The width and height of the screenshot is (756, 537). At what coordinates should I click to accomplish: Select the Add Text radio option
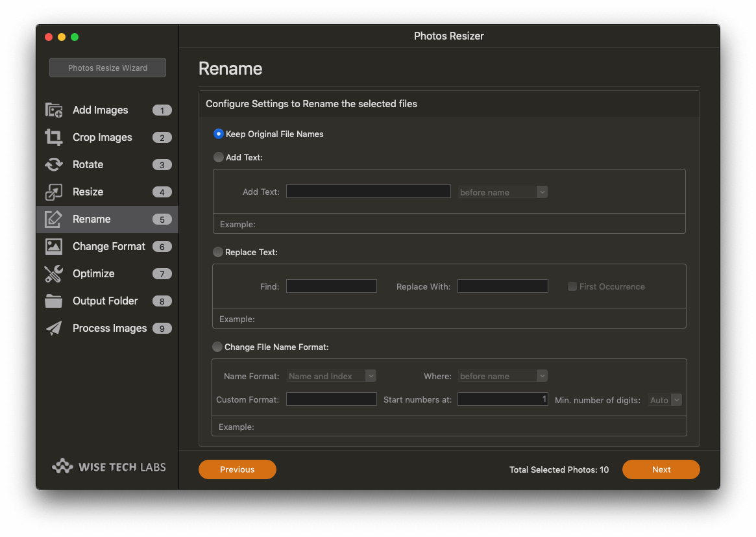pos(219,157)
